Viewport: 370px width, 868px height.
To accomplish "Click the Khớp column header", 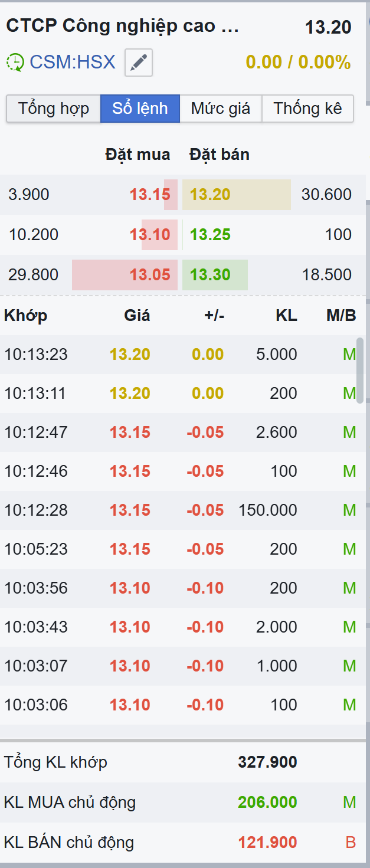I will (25, 316).
